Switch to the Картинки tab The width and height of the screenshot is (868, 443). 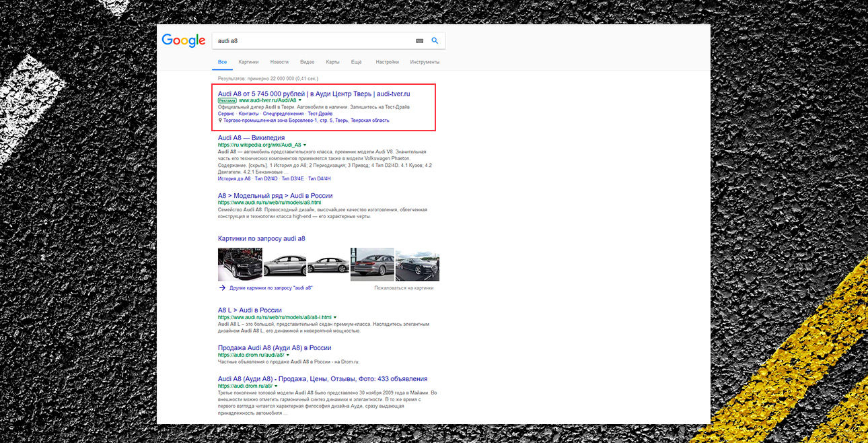click(248, 61)
